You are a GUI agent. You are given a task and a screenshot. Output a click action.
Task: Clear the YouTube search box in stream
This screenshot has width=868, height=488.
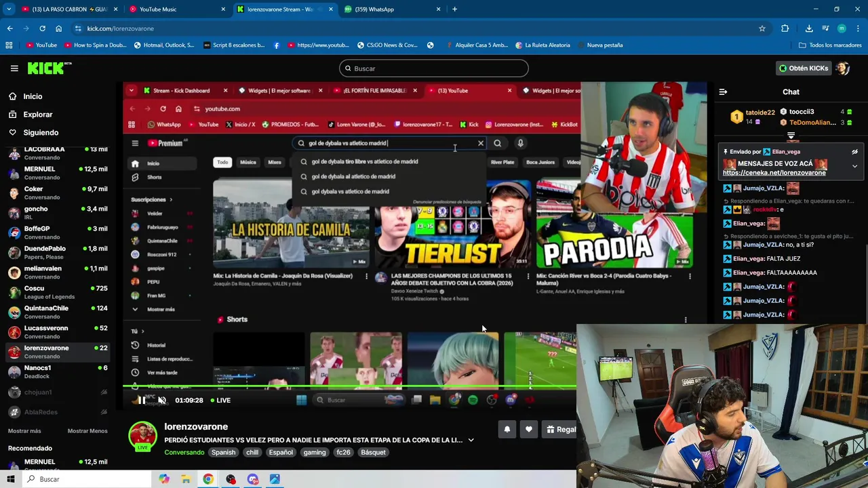pyautogui.click(x=481, y=143)
